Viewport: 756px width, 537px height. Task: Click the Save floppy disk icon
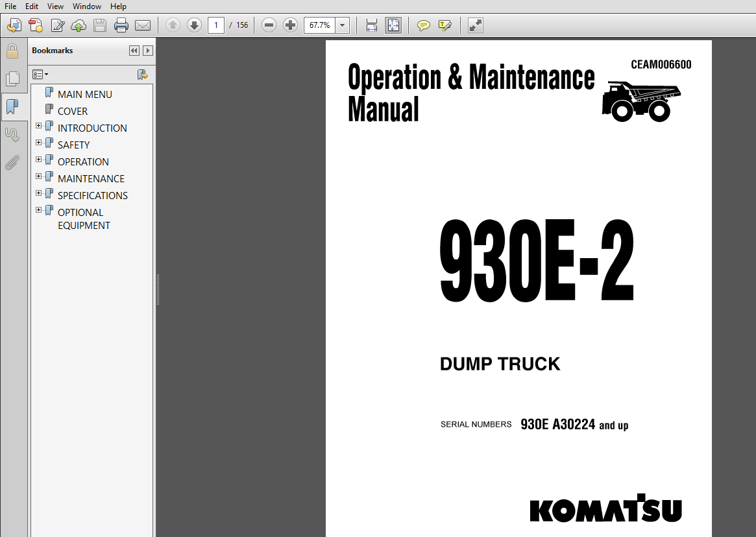pyautogui.click(x=100, y=25)
